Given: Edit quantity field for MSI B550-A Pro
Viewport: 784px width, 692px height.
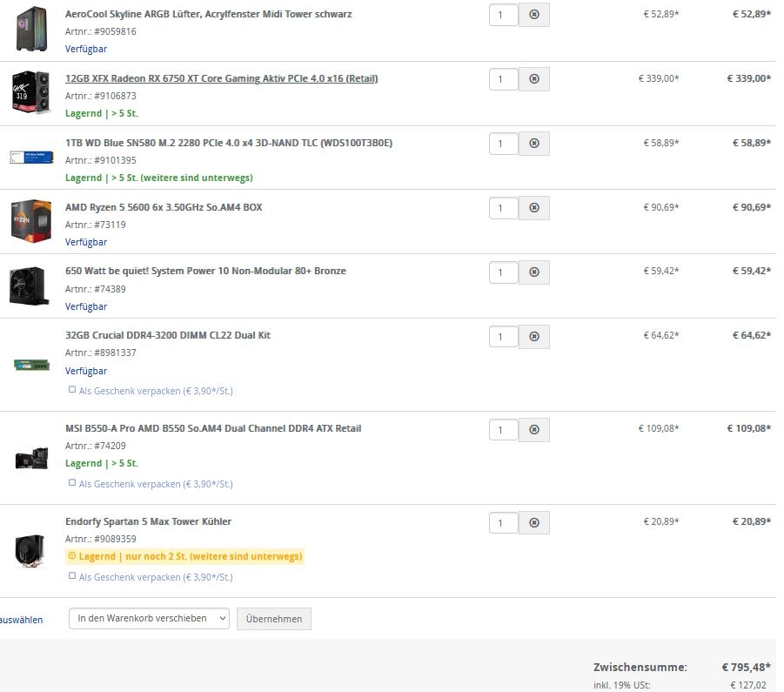Looking at the screenshot, I should [504, 430].
